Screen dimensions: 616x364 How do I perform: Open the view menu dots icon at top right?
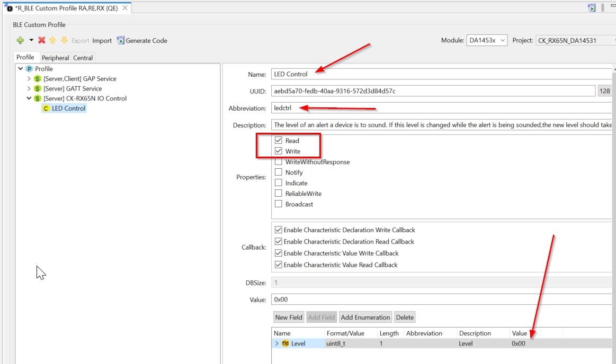point(603,7)
